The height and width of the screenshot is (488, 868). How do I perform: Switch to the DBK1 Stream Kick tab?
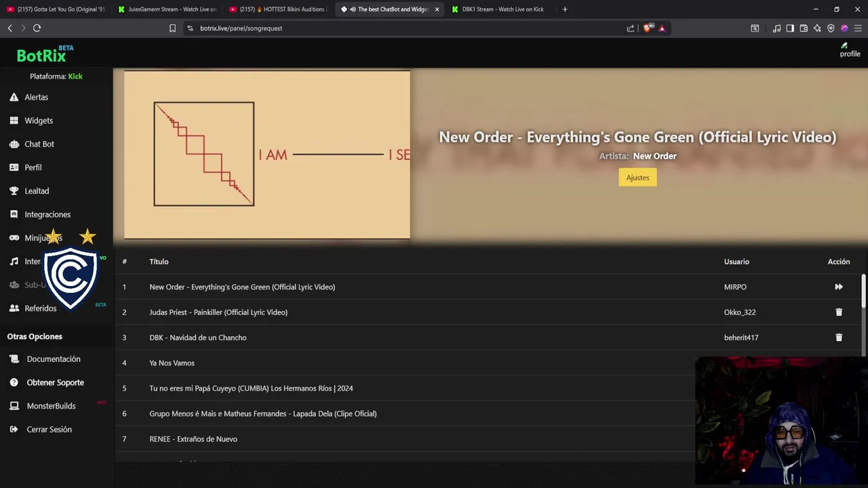502,9
